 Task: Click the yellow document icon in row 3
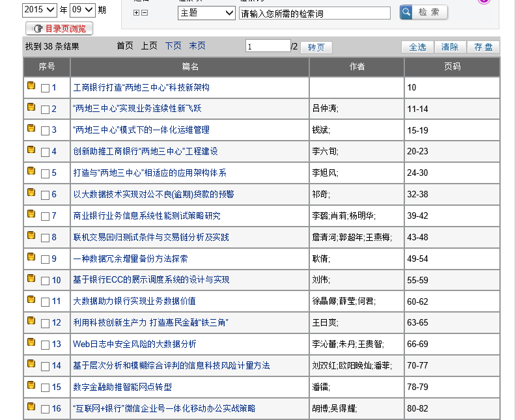coord(31,128)
